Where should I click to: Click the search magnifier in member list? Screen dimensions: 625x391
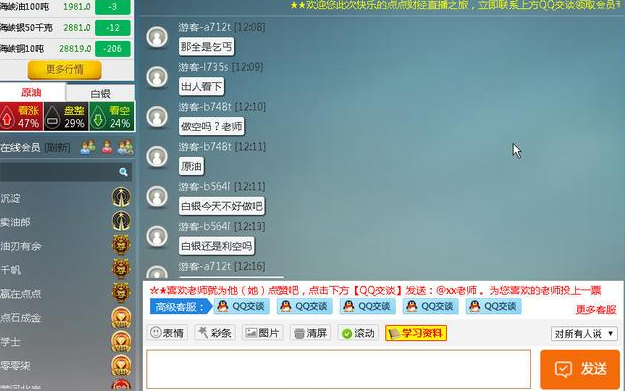point(123,172)
